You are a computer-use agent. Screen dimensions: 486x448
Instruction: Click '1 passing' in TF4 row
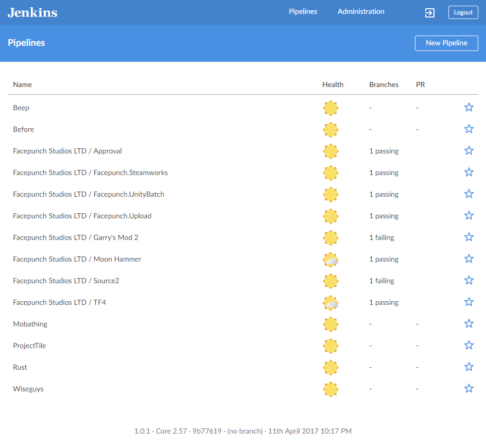[384, 303]
